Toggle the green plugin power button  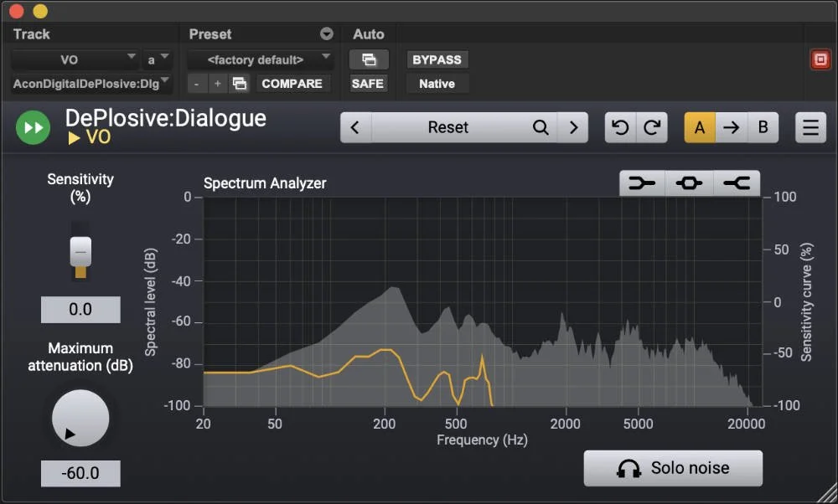(x=33, y=127)
